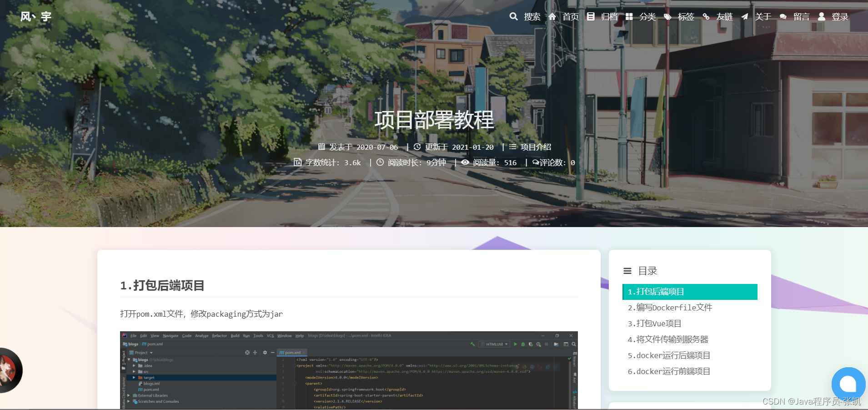Toggle the 目录 panel via hamburger icon
868x410 pixels.
click(627, 271)
